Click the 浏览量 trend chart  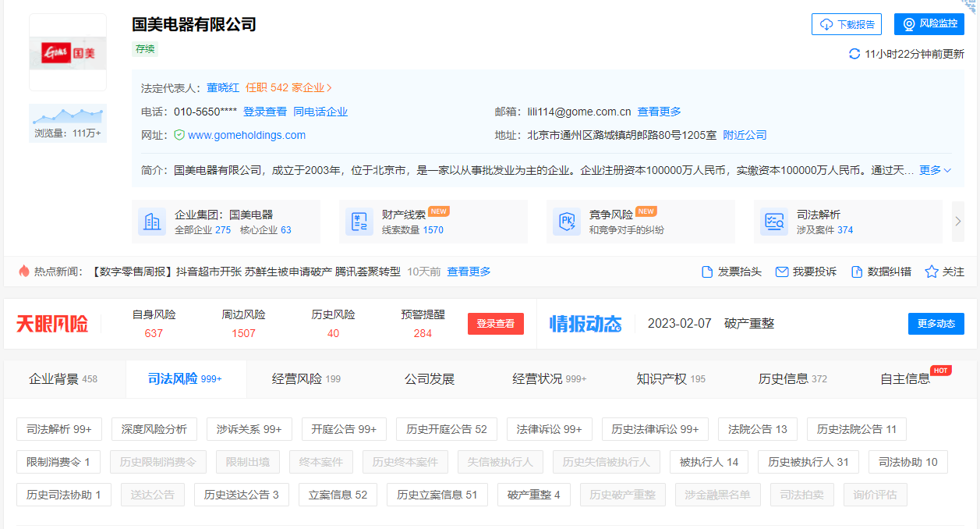pos(68,115)
